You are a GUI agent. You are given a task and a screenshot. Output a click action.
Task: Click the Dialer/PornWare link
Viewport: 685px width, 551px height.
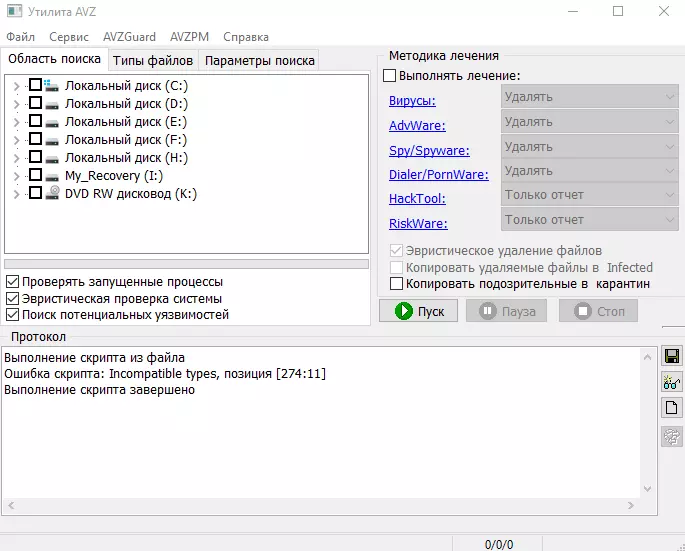pos(439,175)
